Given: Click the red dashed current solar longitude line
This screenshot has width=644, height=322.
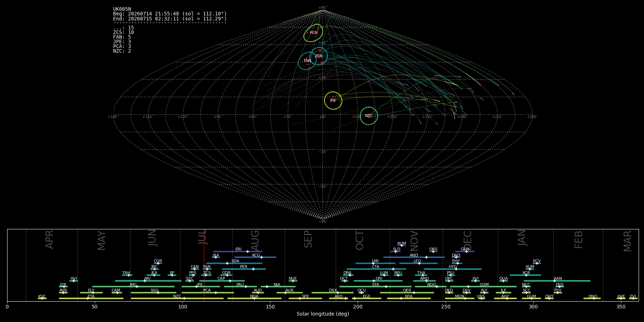Looking at the screenshot, I should 204,265.
